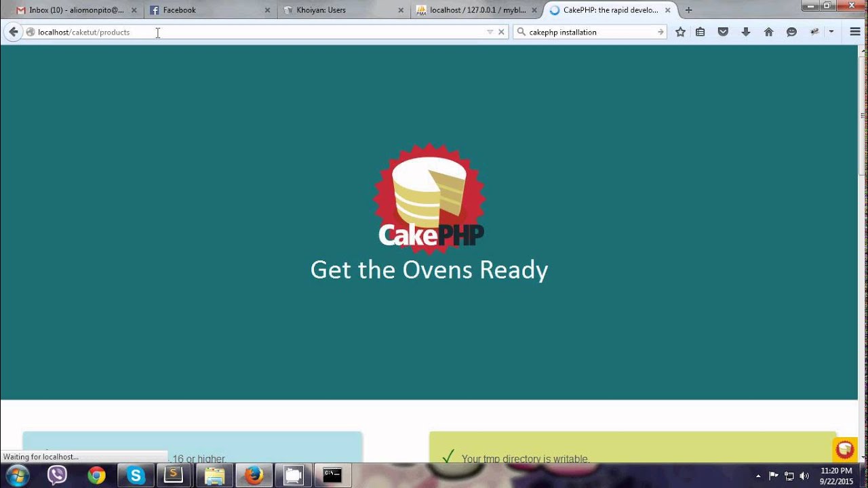Click the add-on extension toolbar icon
The image size is (868, 488).
[814, 32]
